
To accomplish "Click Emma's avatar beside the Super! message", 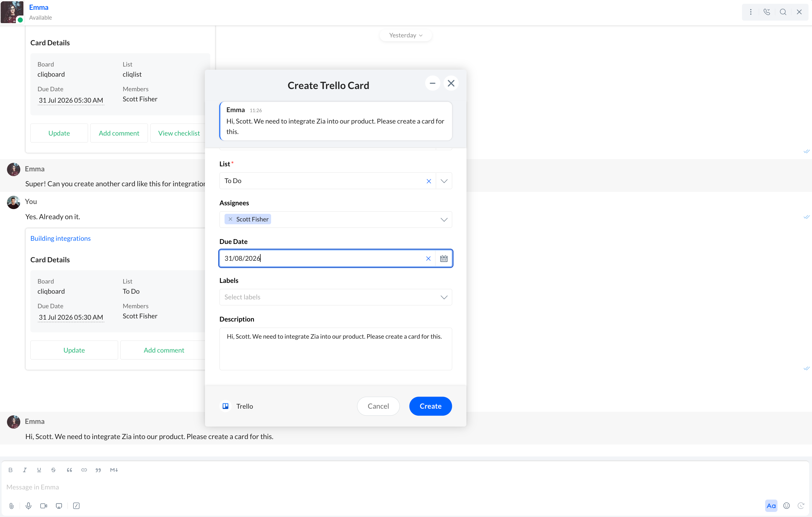I will (14, 169).
